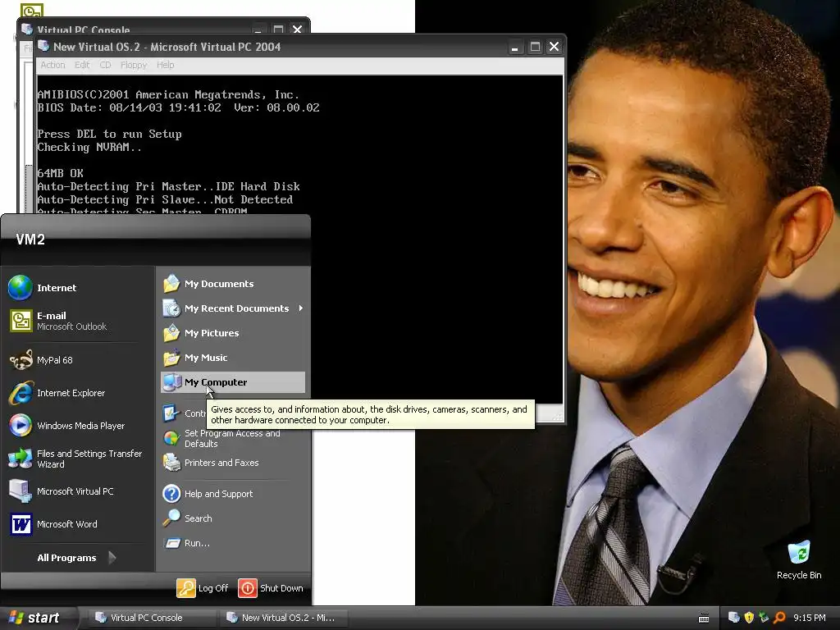Open Files and Settings Transfer Wizard

78,459
